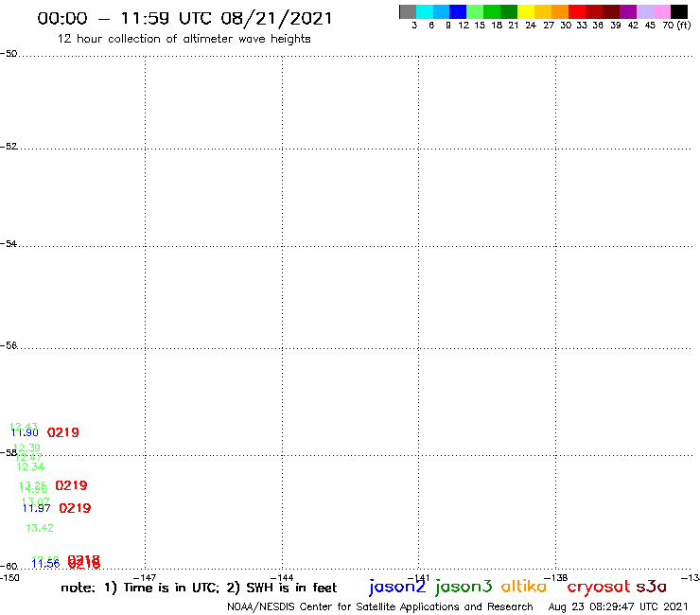
Task: Click the title '00:00 – 11:59 UTC 08/21/2021'
Action: (184, 18)
